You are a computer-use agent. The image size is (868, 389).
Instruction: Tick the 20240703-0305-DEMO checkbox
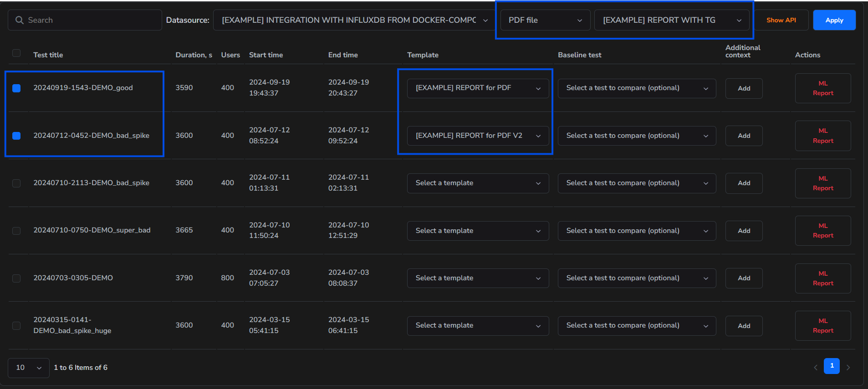pos(16,278)
